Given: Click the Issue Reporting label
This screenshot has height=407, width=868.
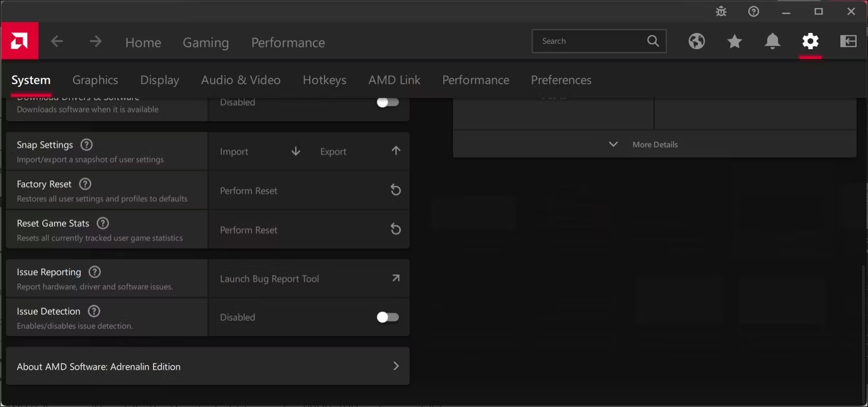Looking at the screenshot, I should pyautogui.click(x=49, y=272).
